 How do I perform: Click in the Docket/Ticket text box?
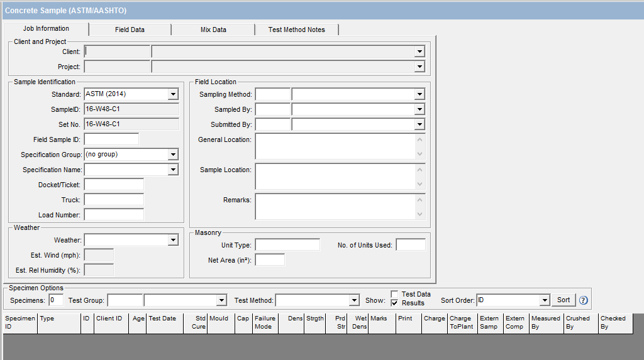coord(114,185)
